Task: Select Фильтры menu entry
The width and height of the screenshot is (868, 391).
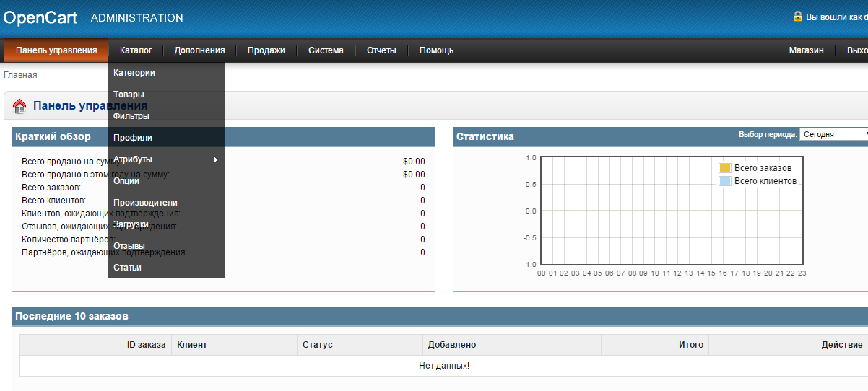Action: (x=131, y=116)
